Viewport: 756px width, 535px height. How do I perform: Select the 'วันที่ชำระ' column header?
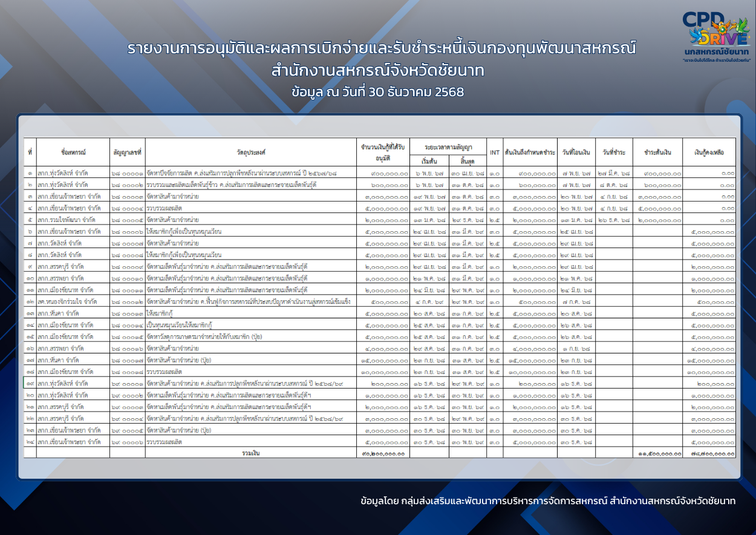[614, 153]
